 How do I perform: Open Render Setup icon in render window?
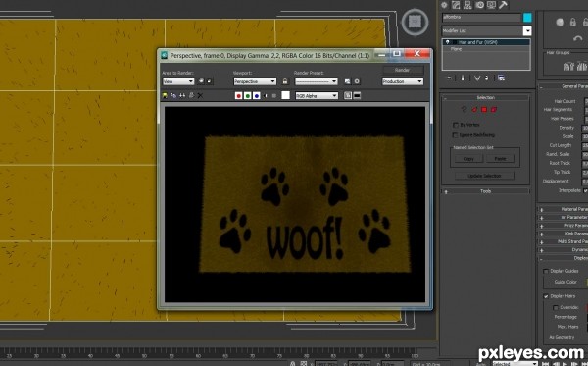tap(347, 81)
